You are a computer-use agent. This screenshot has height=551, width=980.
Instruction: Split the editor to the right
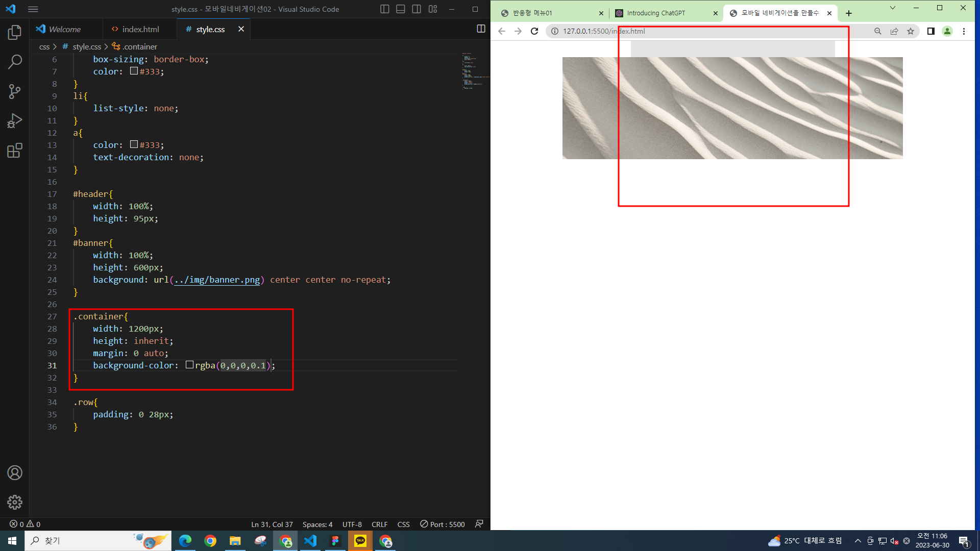481,29
